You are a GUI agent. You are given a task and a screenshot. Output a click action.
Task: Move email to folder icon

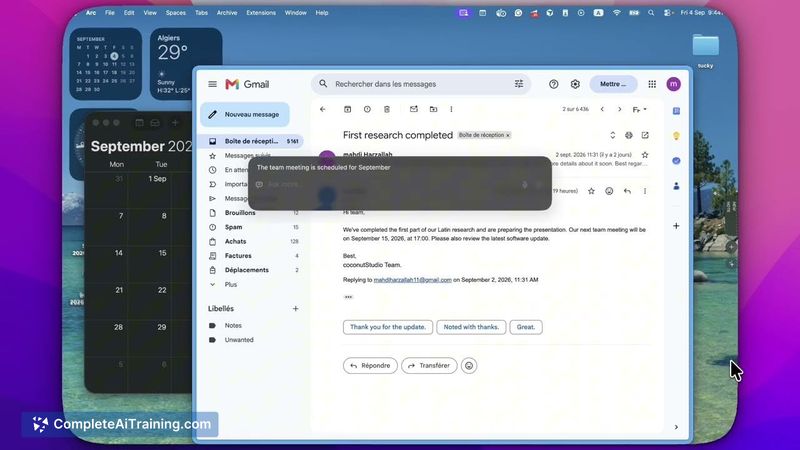433,109
